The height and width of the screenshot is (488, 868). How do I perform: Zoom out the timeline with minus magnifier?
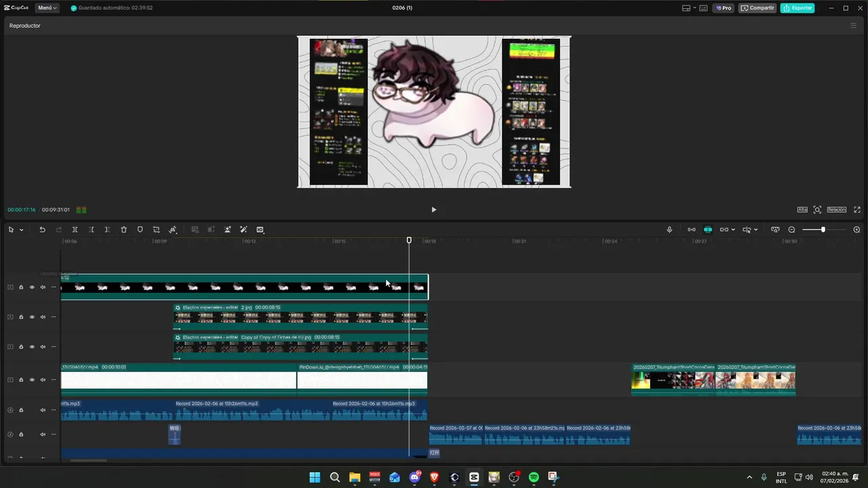[x=791, y=230]
